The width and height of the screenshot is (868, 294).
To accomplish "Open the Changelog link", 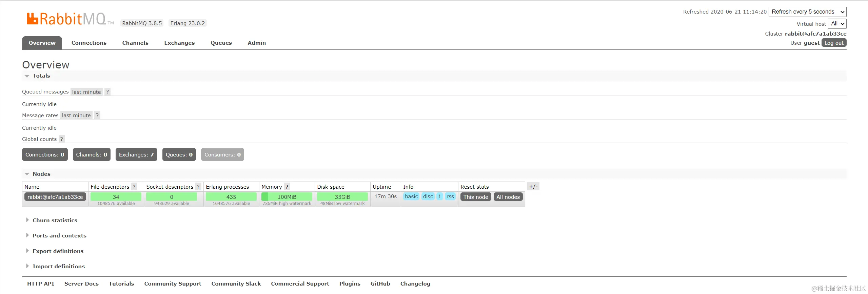I will tap(415, 284).
